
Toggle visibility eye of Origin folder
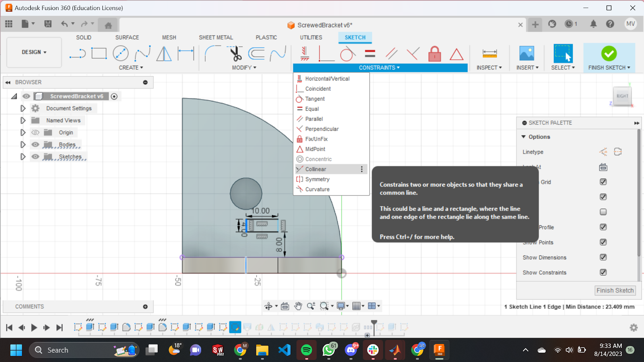click(x=35, y=132)
